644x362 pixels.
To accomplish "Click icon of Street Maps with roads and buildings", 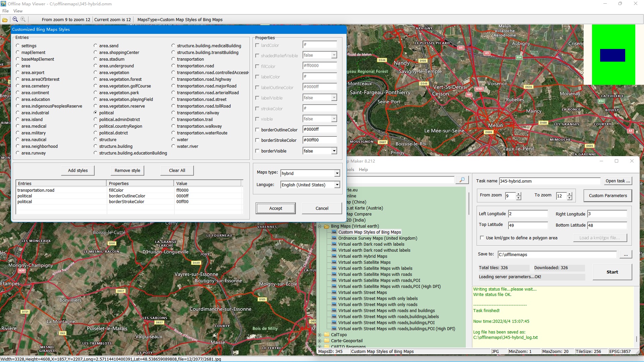I will 334,310.
